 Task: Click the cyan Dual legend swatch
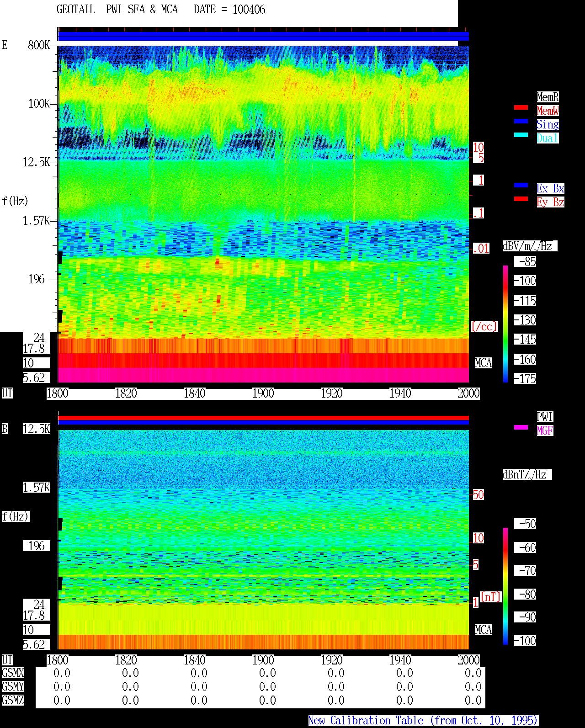click(x=521, y=135)
